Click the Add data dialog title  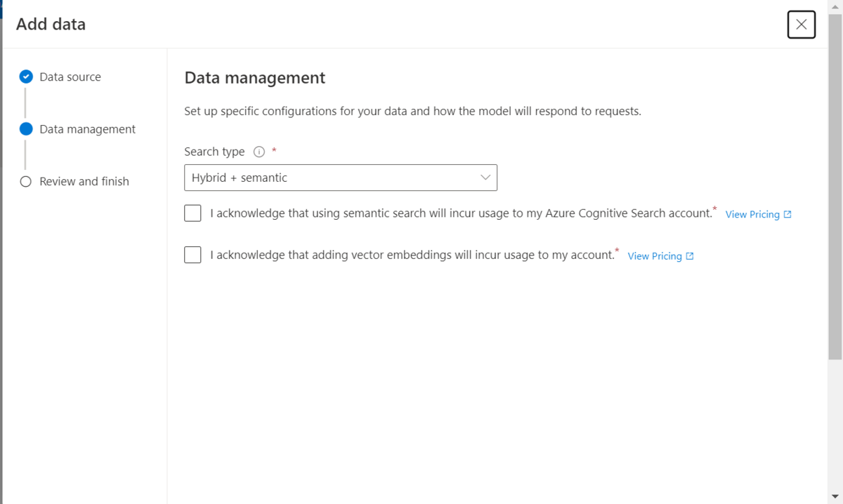pos(51,24)
